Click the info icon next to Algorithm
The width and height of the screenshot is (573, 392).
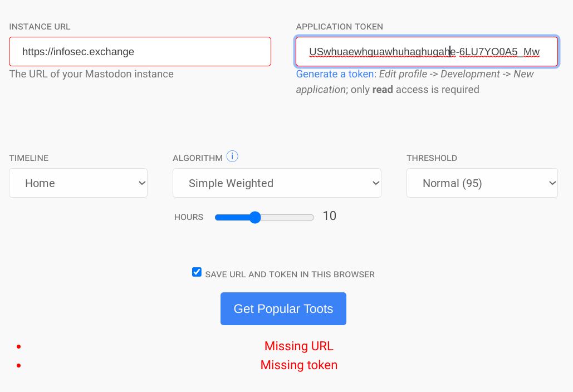[232, 156]
